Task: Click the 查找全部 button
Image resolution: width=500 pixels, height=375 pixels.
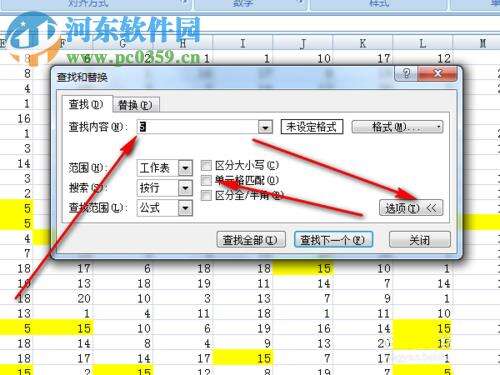Action: tap(251, 240)
